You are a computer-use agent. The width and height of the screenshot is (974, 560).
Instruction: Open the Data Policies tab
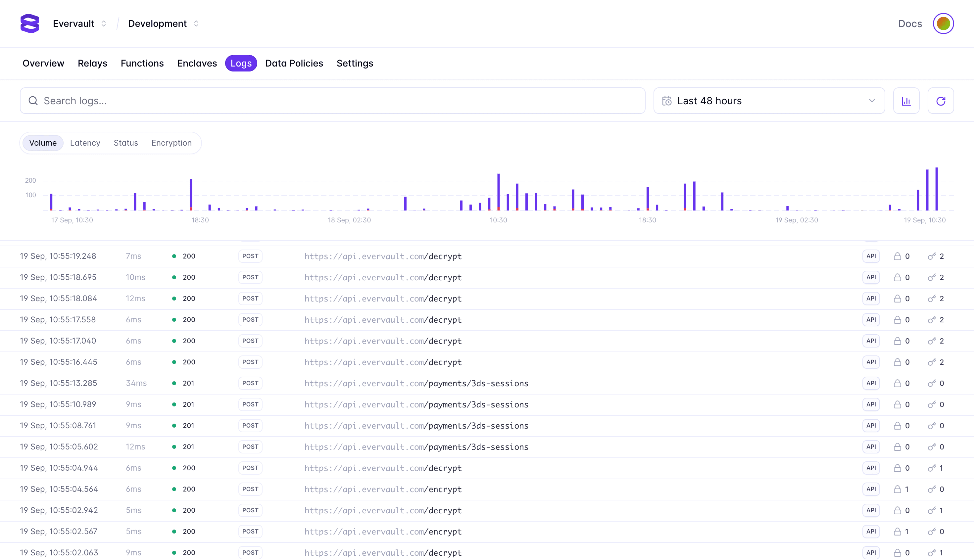coord(294,63)
